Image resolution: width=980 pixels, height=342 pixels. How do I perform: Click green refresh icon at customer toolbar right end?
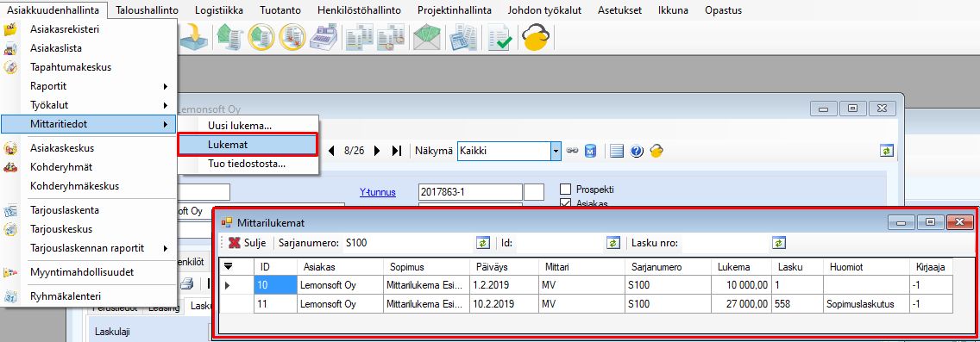click(x=886, y=151)
